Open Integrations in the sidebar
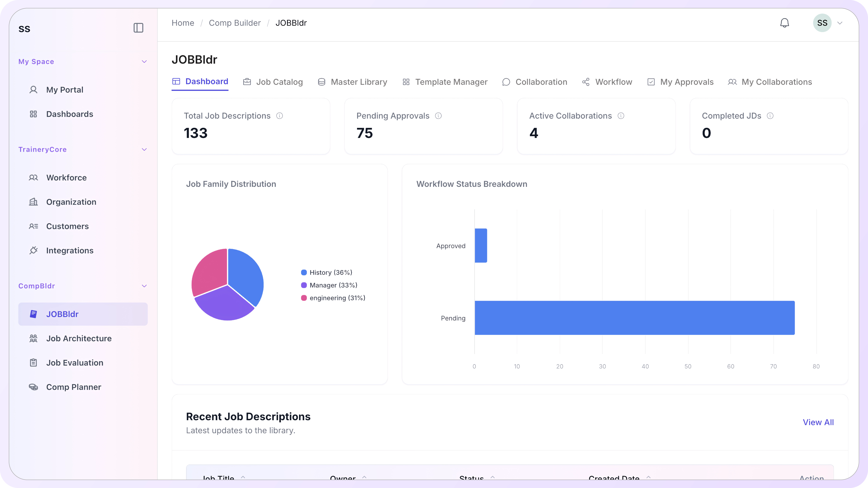 70,251
